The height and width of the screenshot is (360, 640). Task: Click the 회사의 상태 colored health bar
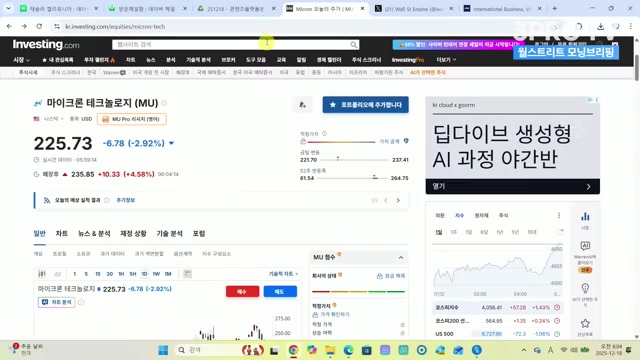[x=358, y=291]
